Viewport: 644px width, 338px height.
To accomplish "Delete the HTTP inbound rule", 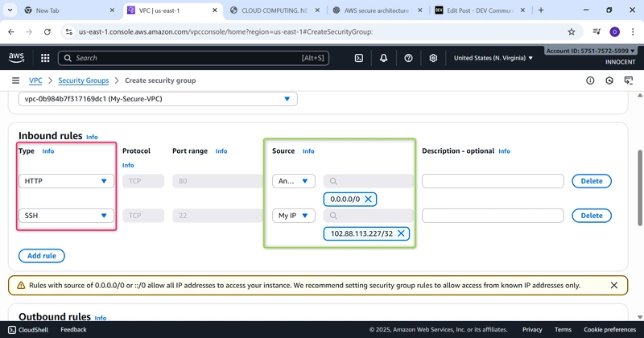I will [591, 181].
